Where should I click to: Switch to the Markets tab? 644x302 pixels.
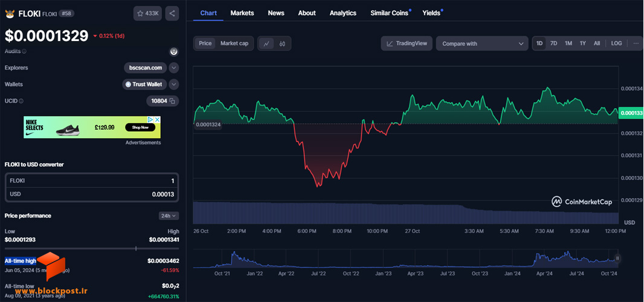(x=242, y=13)
